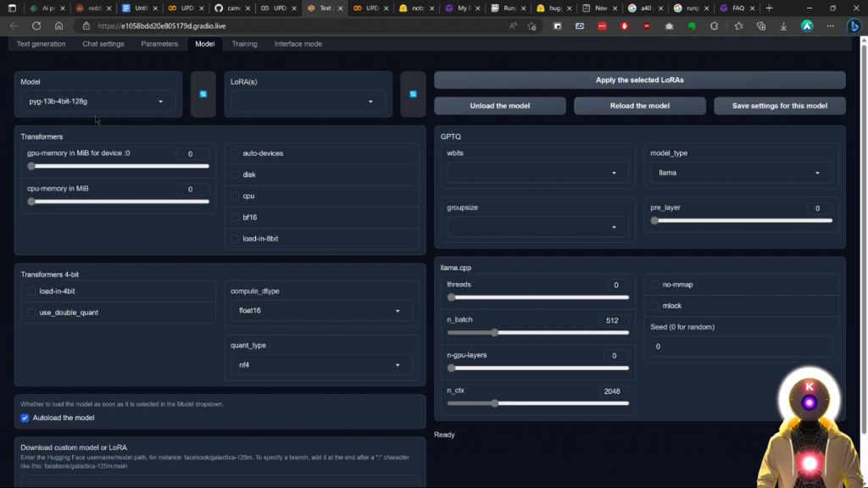Click the Seed input field
The width and height of the screenshot is (868, 488).
[x=740, y=347]
